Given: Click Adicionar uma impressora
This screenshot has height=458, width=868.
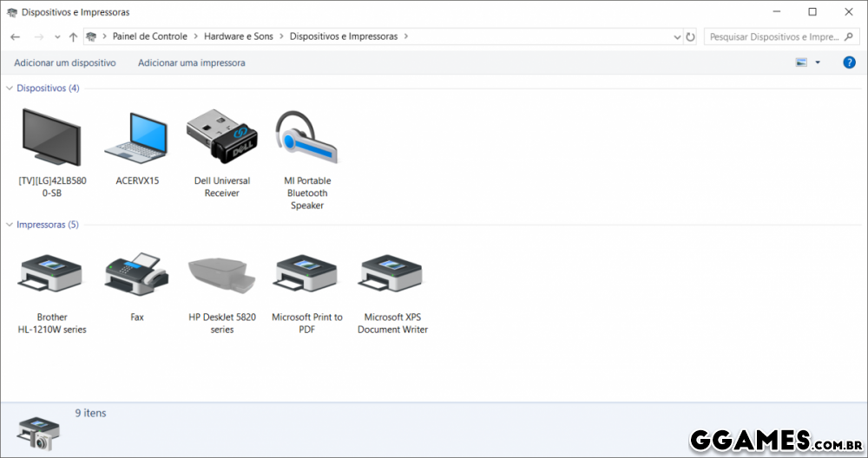Looking at the screenshot, I should click(x=191, y=63).
